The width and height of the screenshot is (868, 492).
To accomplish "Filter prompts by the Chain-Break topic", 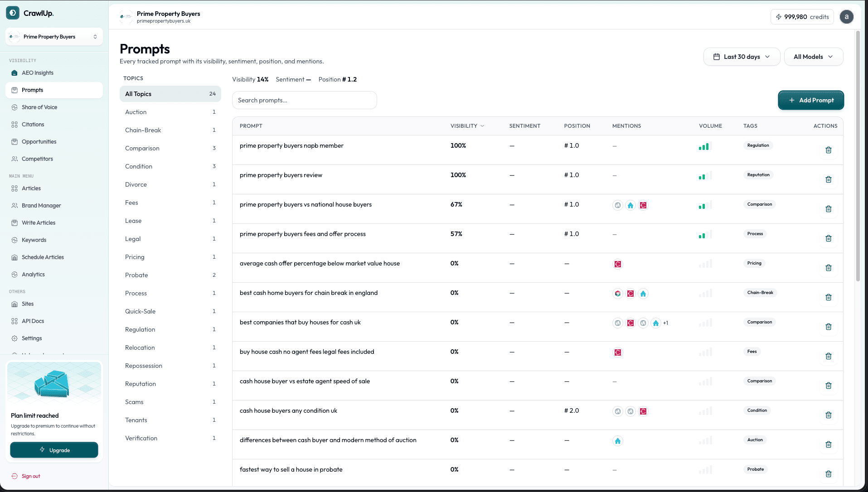I will (x=170, y=130).
